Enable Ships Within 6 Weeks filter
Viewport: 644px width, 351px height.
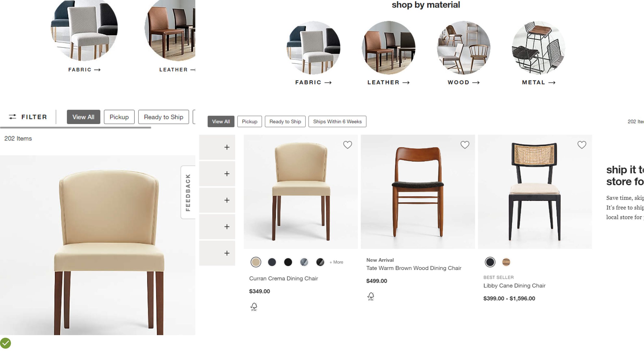coord(337,121)
